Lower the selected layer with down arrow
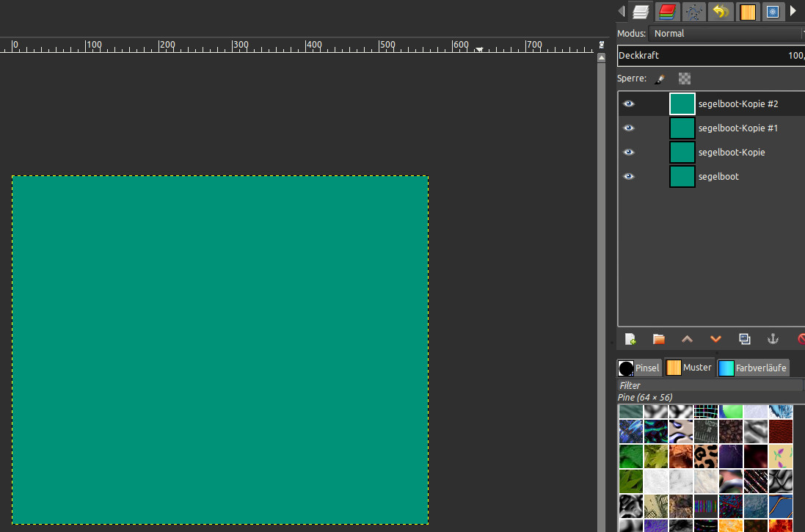This screenshot has width=805, height=532. click(715, 339)
